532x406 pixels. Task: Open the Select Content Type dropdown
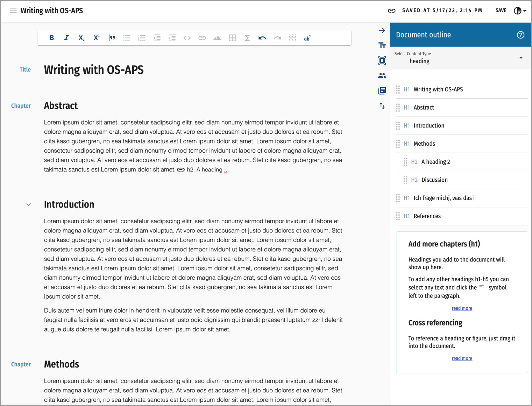460,58
